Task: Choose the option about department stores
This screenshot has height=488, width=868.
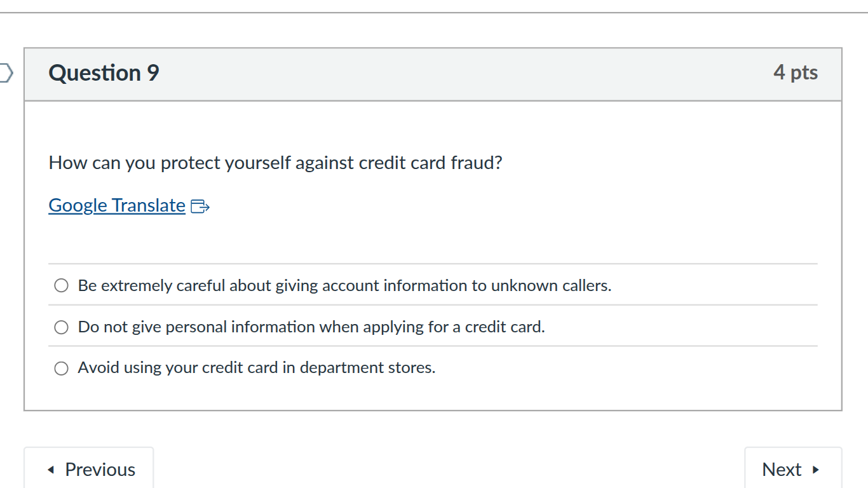Action: 61,368
